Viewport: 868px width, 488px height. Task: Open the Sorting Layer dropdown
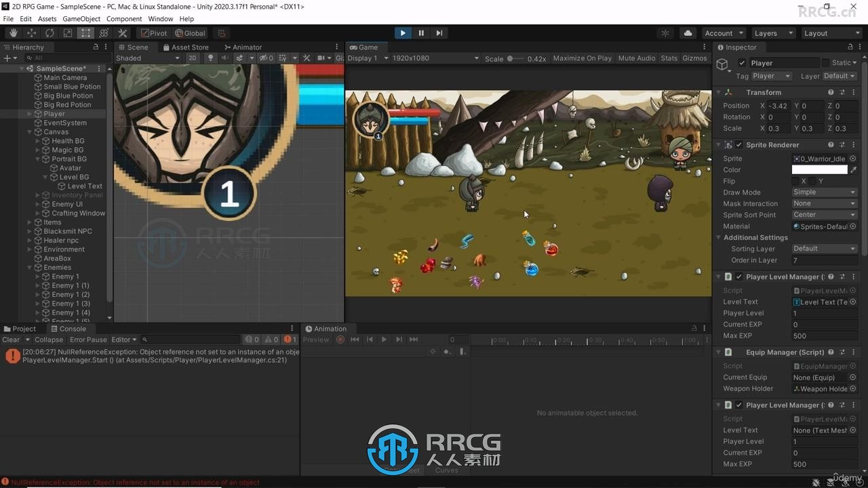point(825,249)
